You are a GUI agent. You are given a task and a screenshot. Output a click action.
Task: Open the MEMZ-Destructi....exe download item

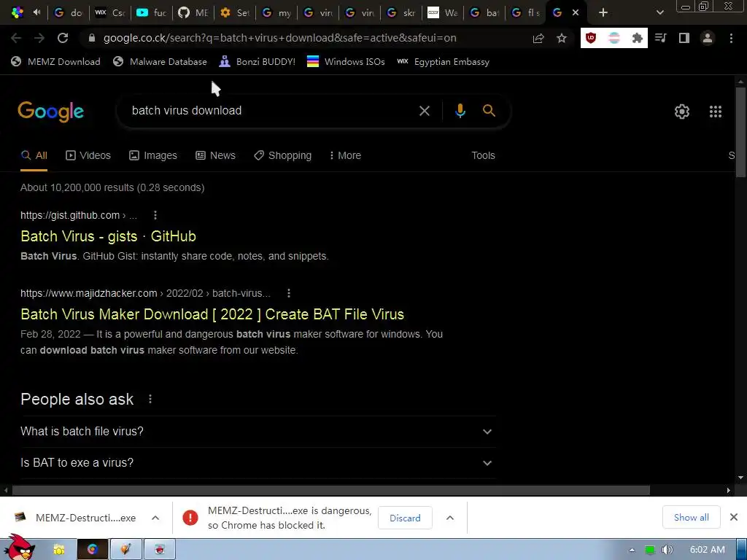click(76, 518)
